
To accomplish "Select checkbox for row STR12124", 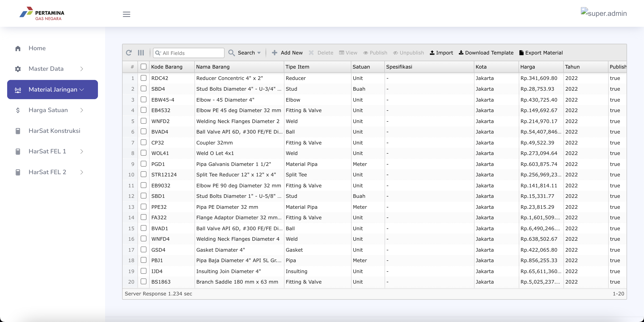I will [144, 174].
